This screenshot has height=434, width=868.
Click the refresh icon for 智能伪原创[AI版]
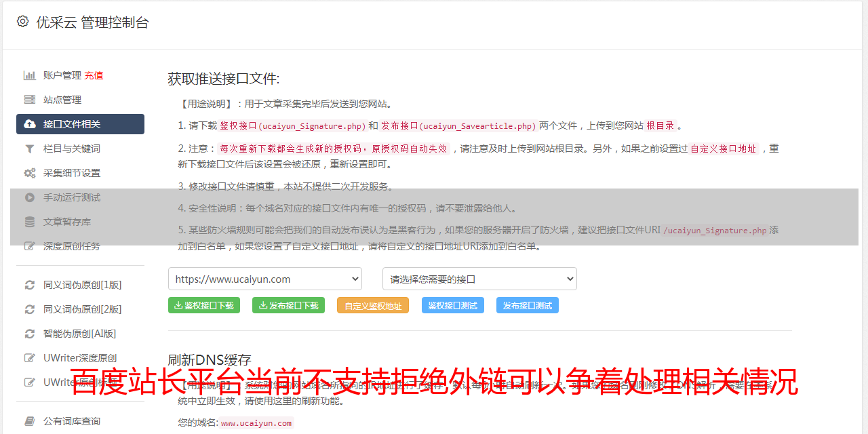30,334
